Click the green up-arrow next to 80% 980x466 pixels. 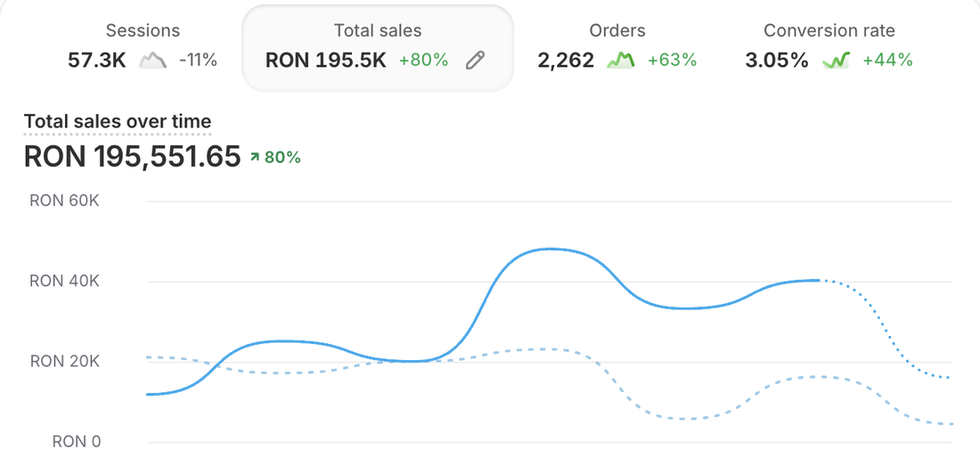255,158
